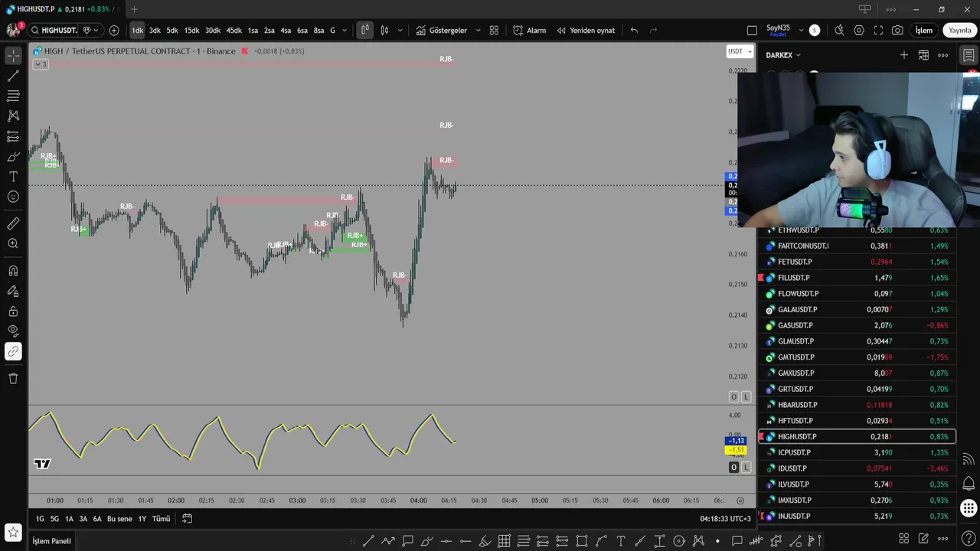The image size is (980, 551).
Task: Open the emoji icons tool
Action: coord(13,197)
